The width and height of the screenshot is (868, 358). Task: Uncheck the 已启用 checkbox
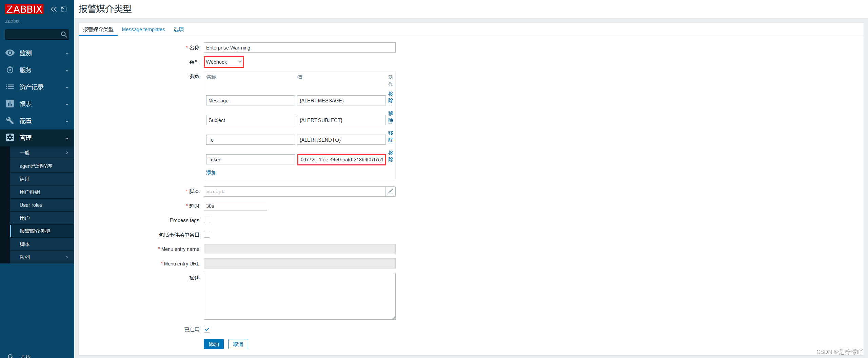pos(207,329)
